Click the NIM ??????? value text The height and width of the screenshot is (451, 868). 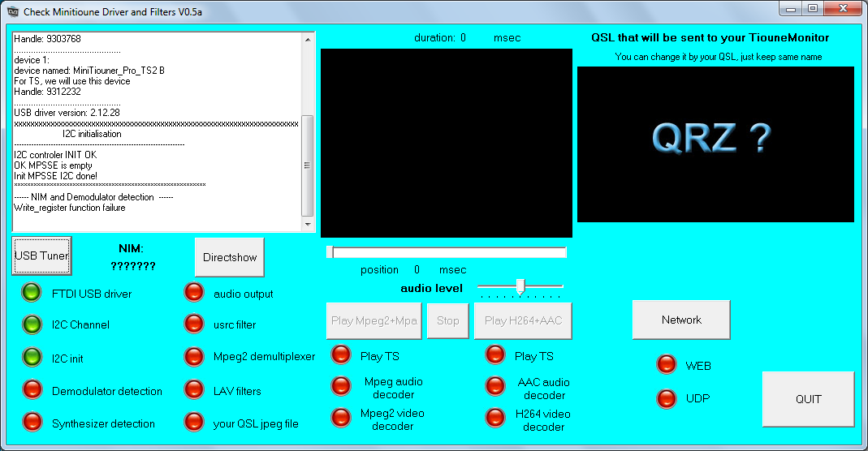[133, 266]
